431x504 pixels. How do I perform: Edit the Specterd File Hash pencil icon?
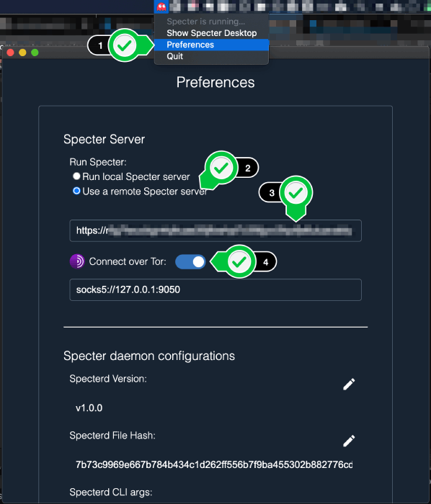[x=349, y=441]
